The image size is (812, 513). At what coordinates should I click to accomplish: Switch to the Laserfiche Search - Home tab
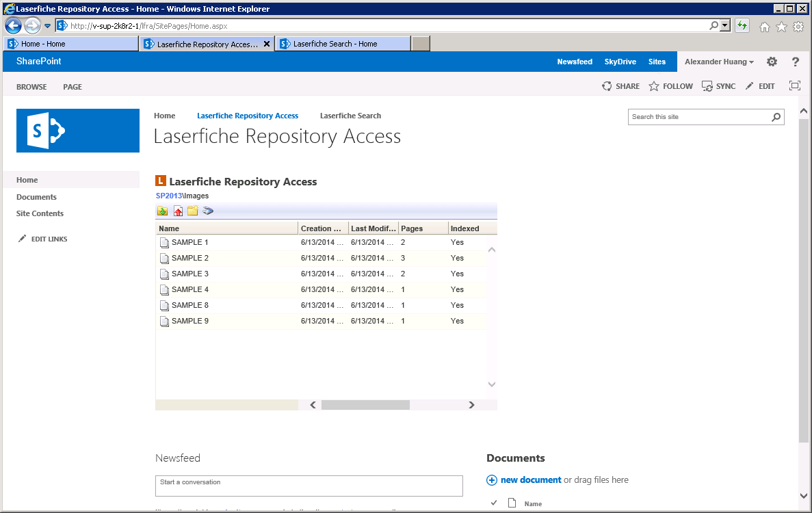coord(343,44)
